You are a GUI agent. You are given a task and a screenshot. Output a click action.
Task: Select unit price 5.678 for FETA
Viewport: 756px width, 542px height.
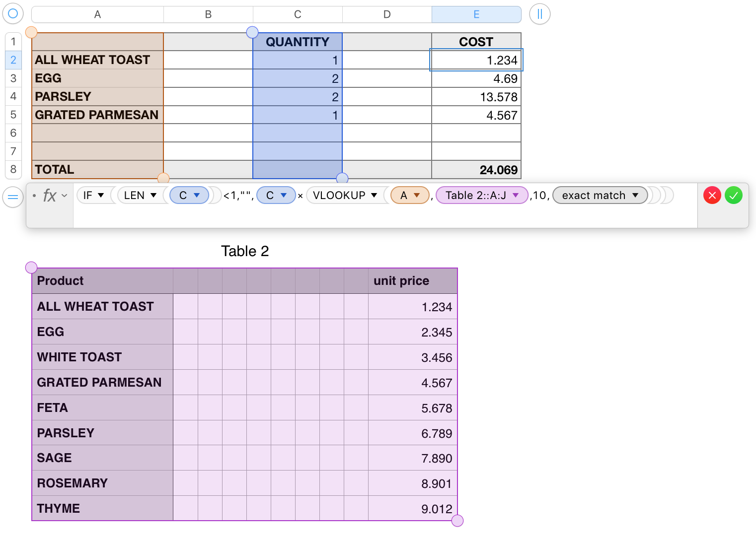413,407
